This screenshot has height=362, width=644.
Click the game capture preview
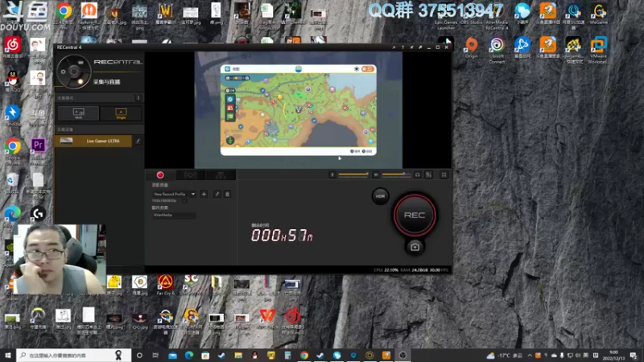[299, 109]
